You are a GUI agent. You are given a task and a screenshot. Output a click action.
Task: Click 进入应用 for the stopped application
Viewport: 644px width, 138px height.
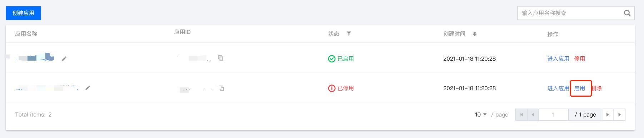point(558,88)
